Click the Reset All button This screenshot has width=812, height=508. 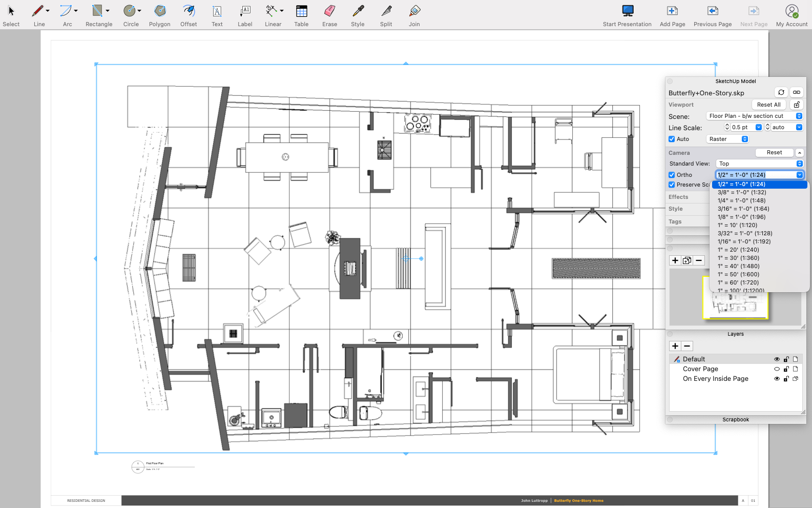(768, 105)
